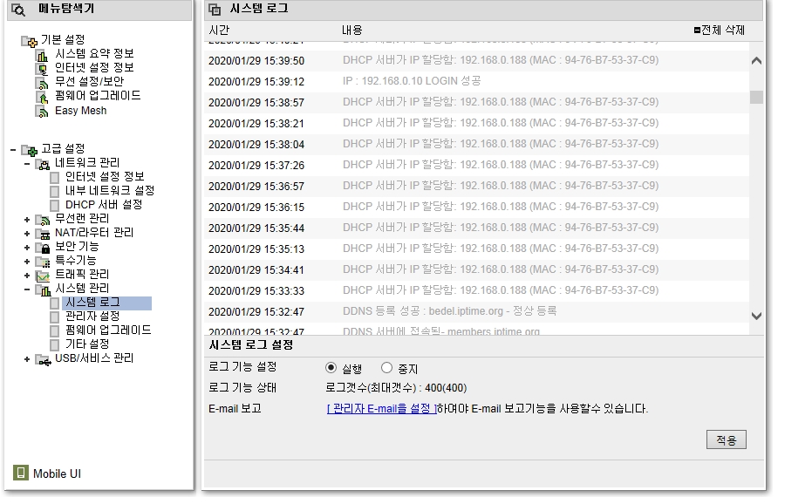Click the 기본 설정 folder icon

tap(29, 41)
